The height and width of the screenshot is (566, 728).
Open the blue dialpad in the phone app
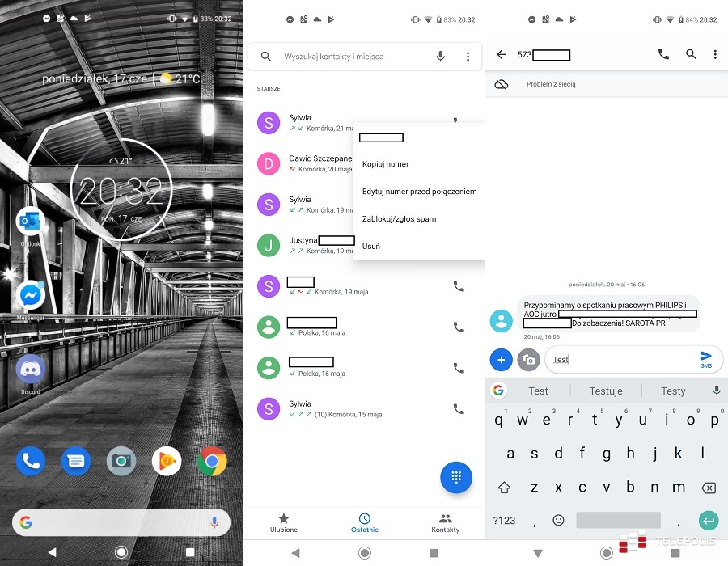(456, 477)
